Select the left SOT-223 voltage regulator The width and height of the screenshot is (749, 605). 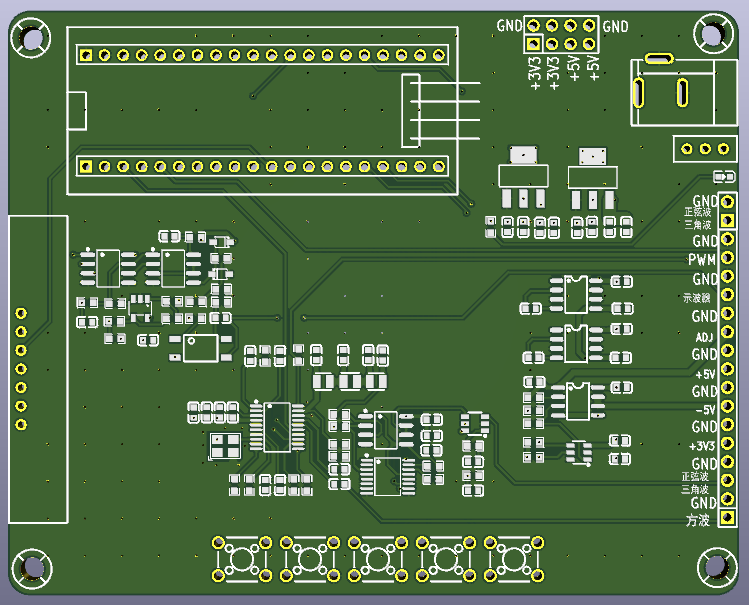[524, 177]
